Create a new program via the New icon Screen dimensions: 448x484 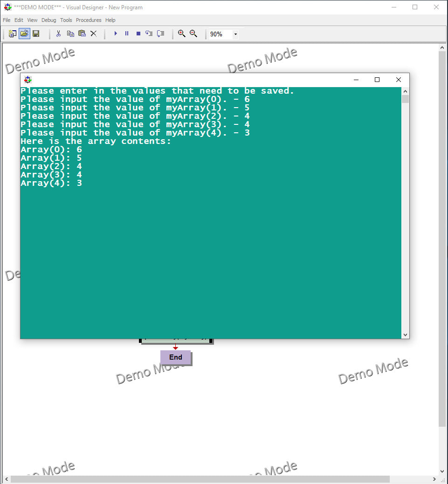click(12, 33)
